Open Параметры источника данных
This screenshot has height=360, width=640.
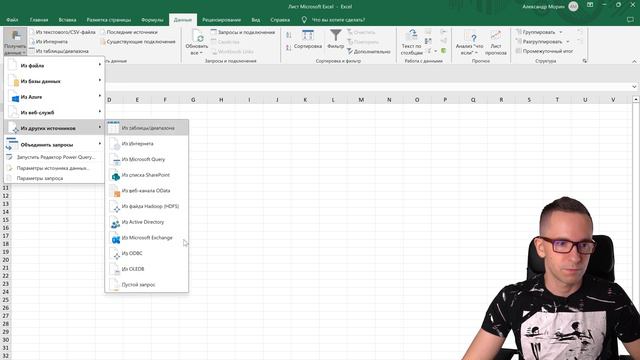pos(54,168)
